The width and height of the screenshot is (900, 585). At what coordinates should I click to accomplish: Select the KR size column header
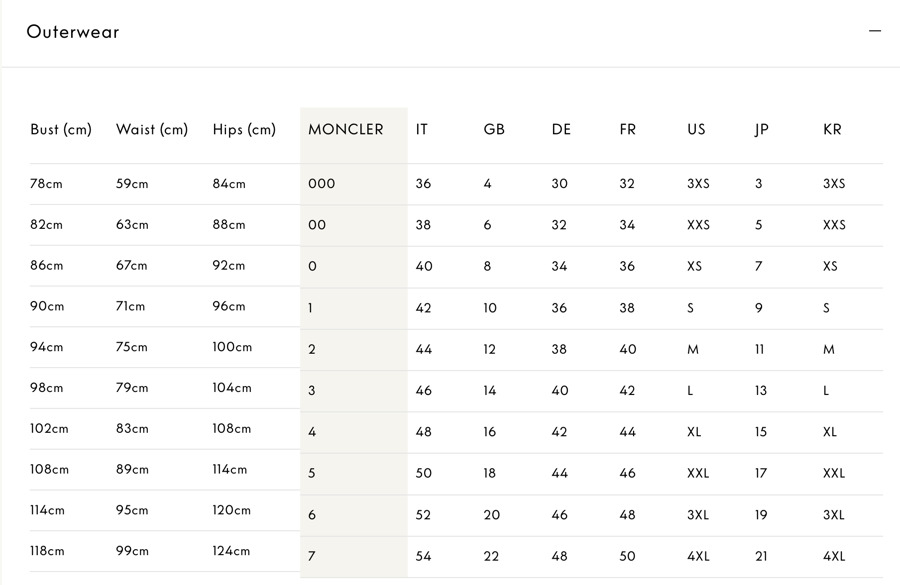tap(832, 130)
